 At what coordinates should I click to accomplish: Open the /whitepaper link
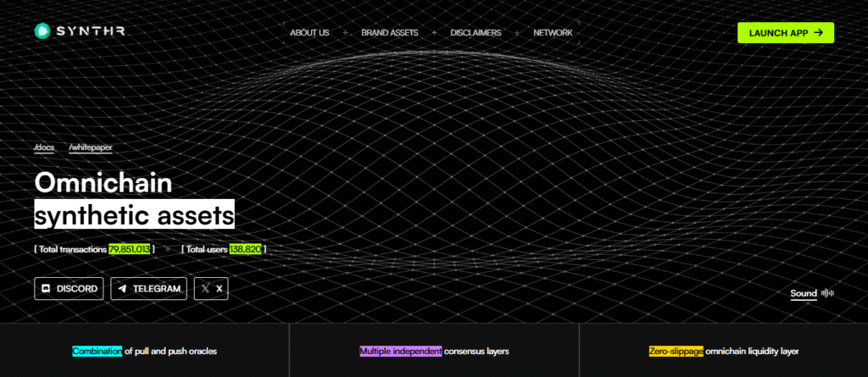point(91,147)
